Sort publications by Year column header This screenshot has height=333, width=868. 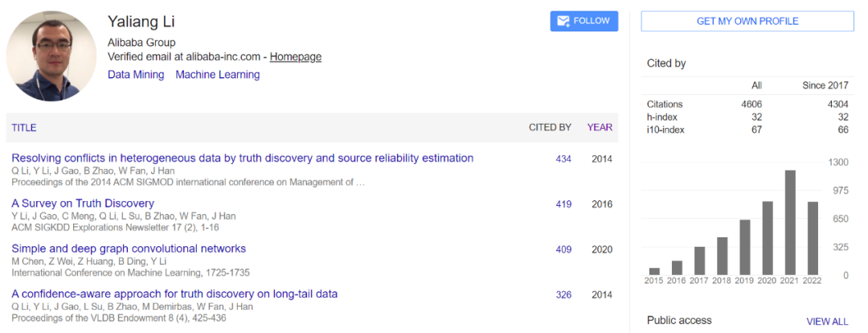coord(600,127)
